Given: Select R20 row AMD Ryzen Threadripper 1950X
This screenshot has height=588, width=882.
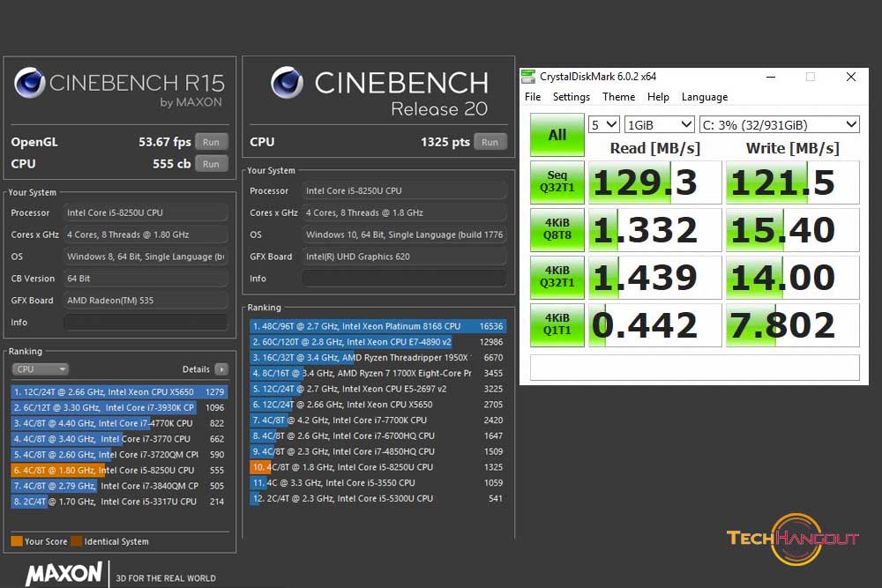Looking at the screenshot, I should tap(378, 358).
